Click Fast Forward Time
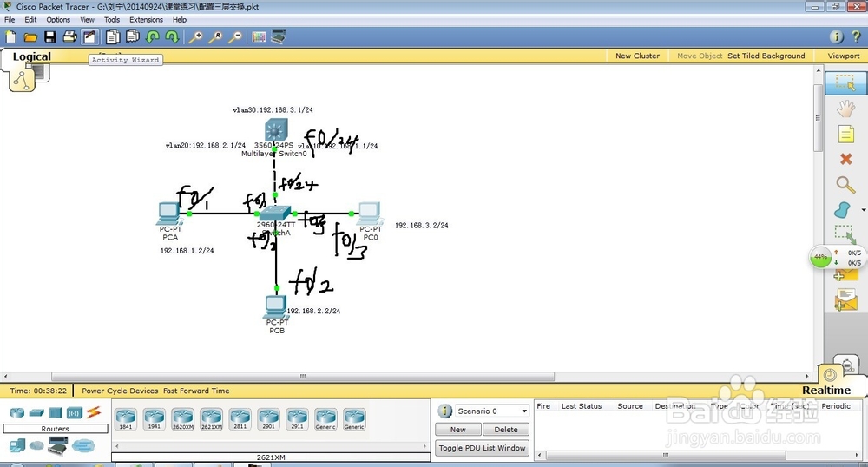Screen dimensions: 868x467 [196, 391]
